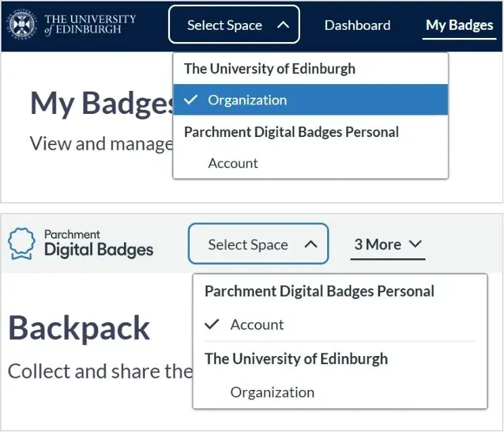Image resolution: width=504 pixels, height=432 pixels.
Task: Select the checked Account option in lower dropdown
Action: [340, 324]
